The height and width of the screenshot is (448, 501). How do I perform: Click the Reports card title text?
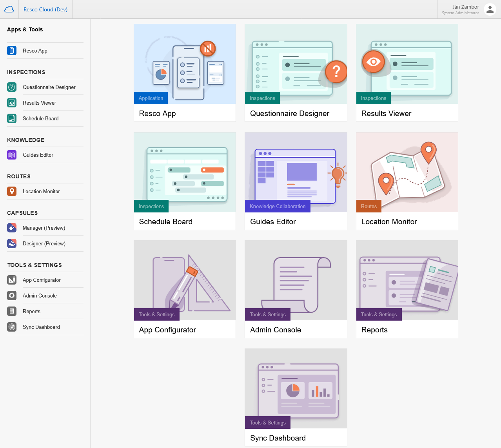tap(374, 330)
